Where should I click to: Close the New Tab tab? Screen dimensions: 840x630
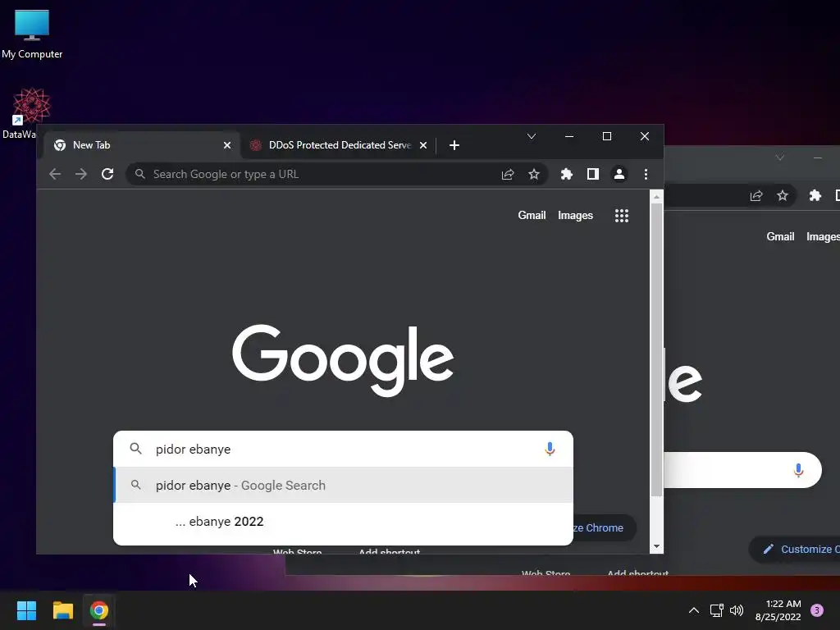(227, 145)
